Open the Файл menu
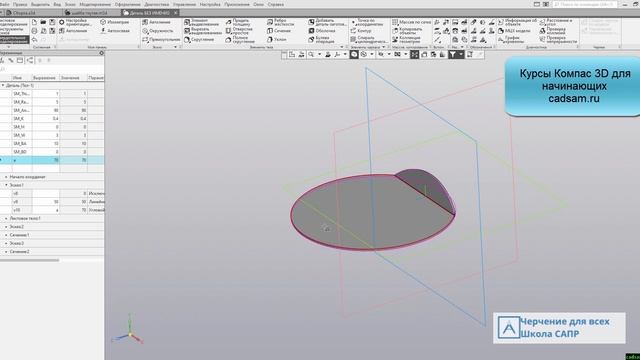 pos(4,4)
